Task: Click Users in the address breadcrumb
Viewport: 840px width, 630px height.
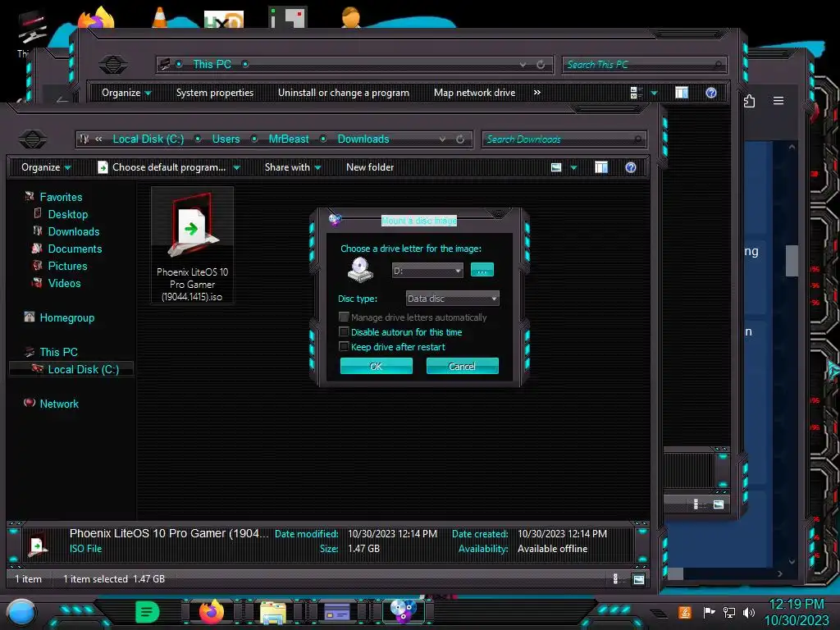Action: click(x=226, y=139)
